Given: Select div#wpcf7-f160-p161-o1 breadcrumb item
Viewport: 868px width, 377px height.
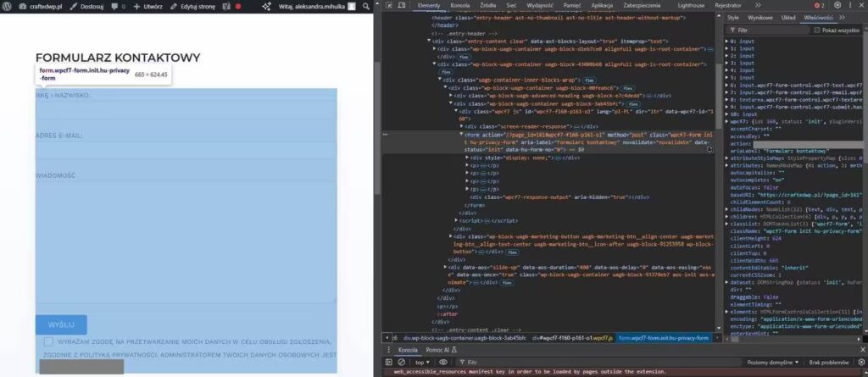Looking at the screenshot, I should [x=572, y=338].
